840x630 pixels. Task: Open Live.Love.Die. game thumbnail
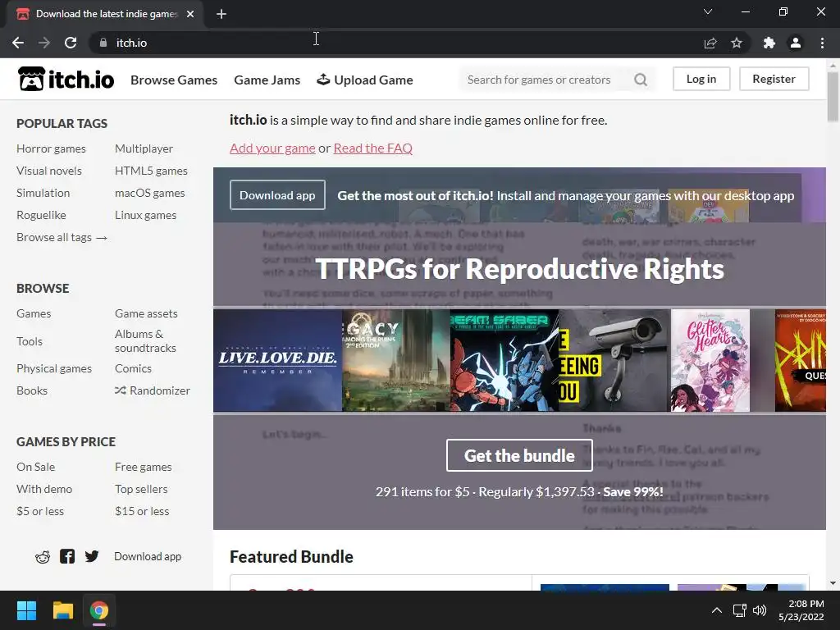(277, 360)
